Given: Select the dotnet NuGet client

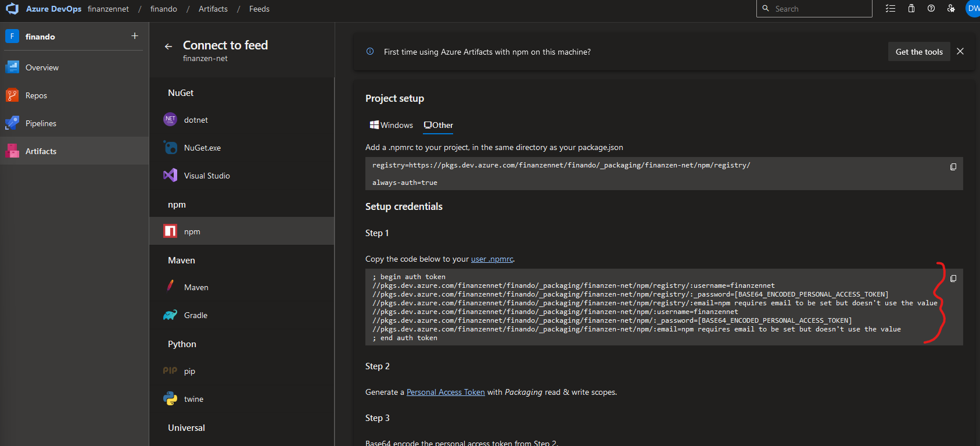Looking at the screenshot, I should click(x=242, y=120).
